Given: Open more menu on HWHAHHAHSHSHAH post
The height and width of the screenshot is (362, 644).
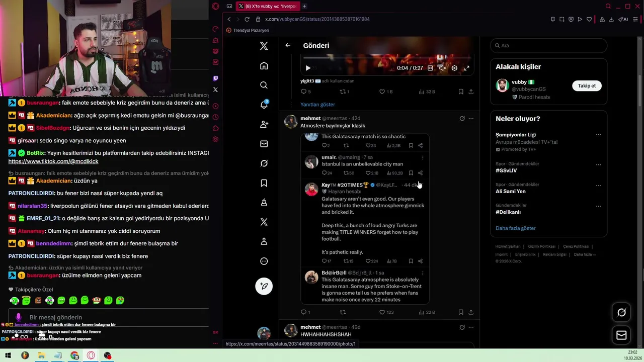Looking at the screenshot, I should 471,327.
